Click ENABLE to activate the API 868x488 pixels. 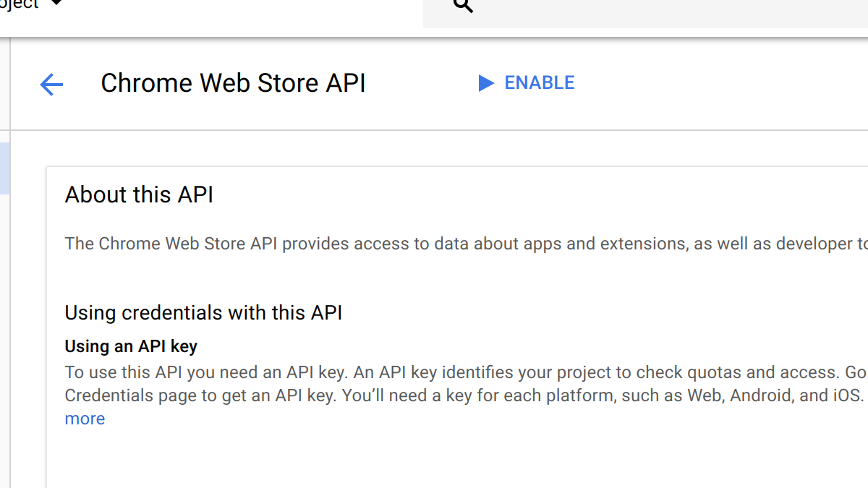(539, 82)
